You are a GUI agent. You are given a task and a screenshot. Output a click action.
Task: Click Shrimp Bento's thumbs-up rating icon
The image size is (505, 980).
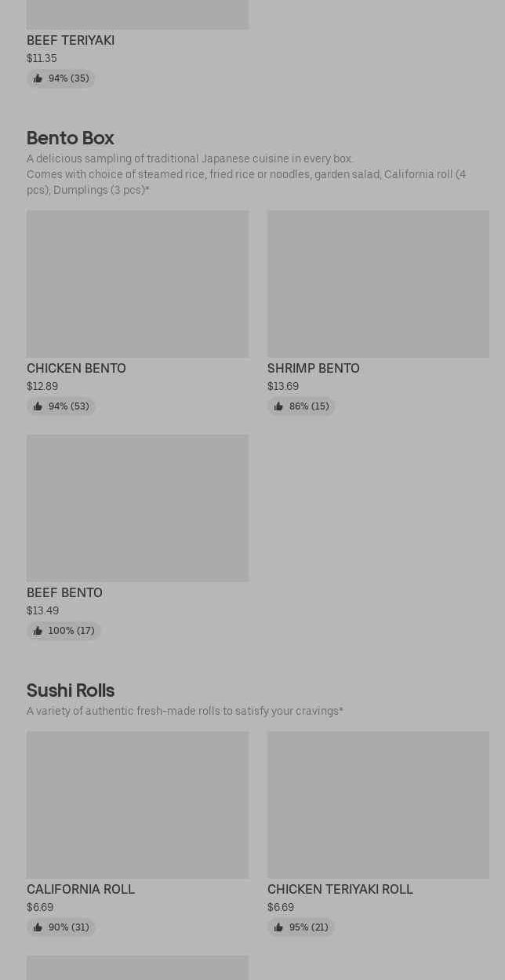pyautogui.click(x=278, y=406)
